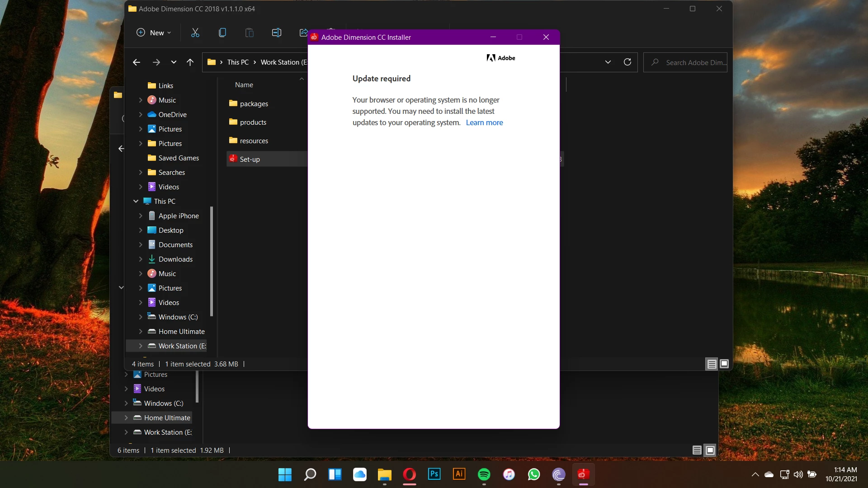Select Home Ultimate drive in sidebar
868x488 pixels.
point(181,332)
